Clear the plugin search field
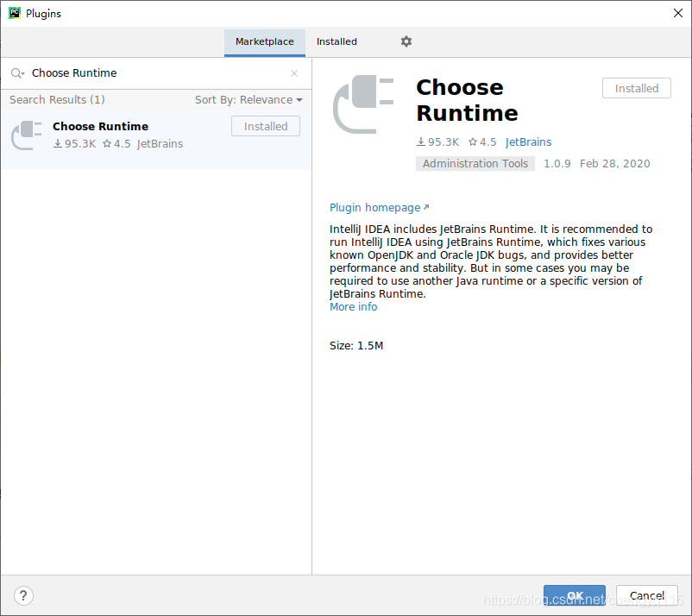This screenshot has width=692, height=616. pyautogui.click(x=294, y=73)
